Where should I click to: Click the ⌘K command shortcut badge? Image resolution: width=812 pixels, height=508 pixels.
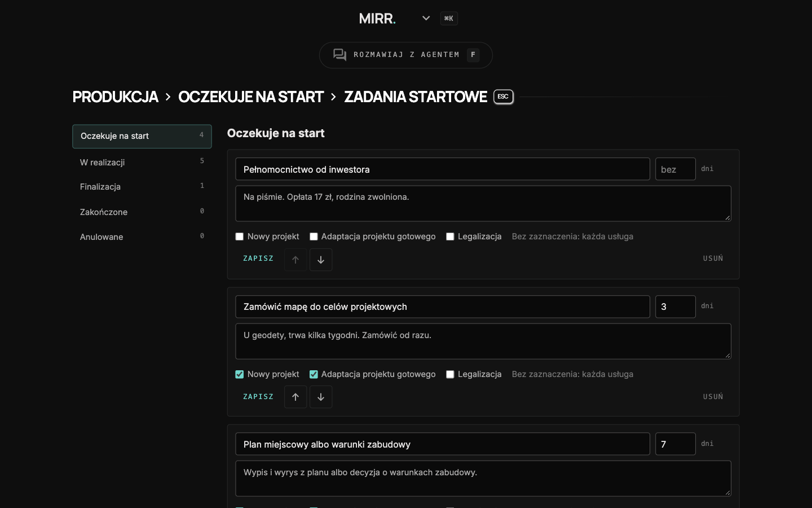(449, 19)
